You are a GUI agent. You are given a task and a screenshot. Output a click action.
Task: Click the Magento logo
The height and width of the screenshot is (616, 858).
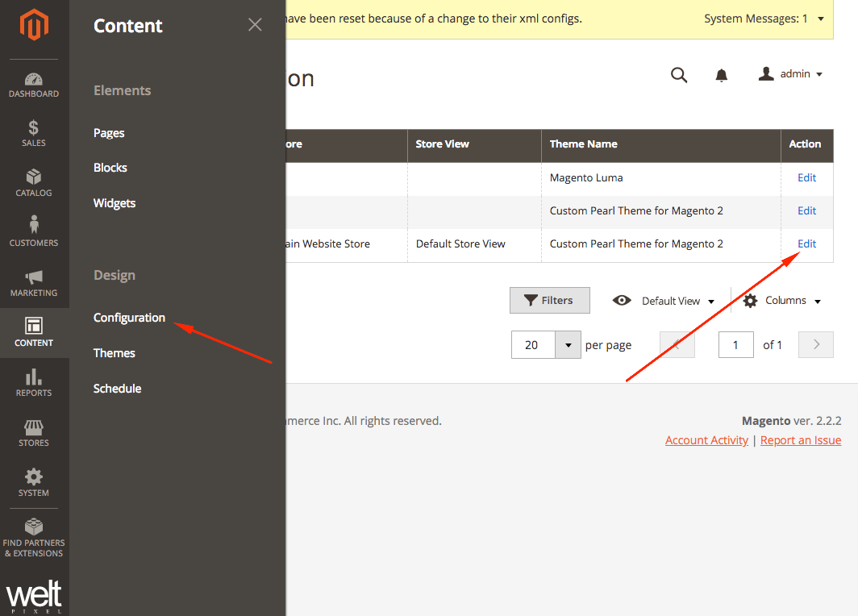pos(34,24)
